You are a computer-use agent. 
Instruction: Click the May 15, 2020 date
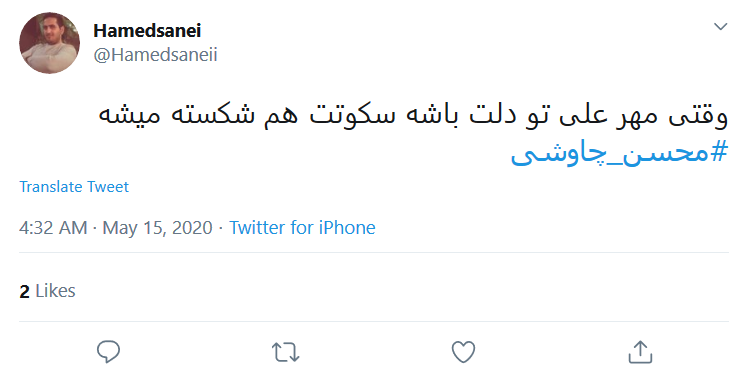point(157,227)
